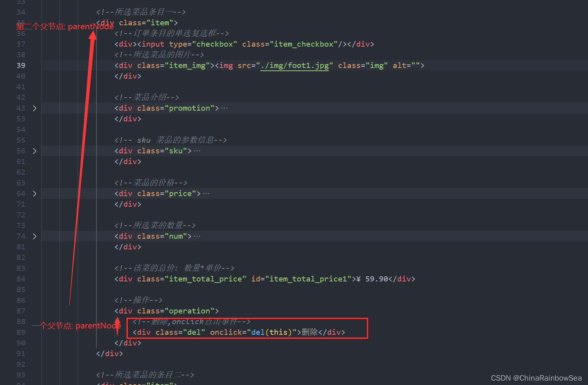Click the folded ellipsis after class="sku"
Screen dimensions: 588x385
tap(197, 151)
